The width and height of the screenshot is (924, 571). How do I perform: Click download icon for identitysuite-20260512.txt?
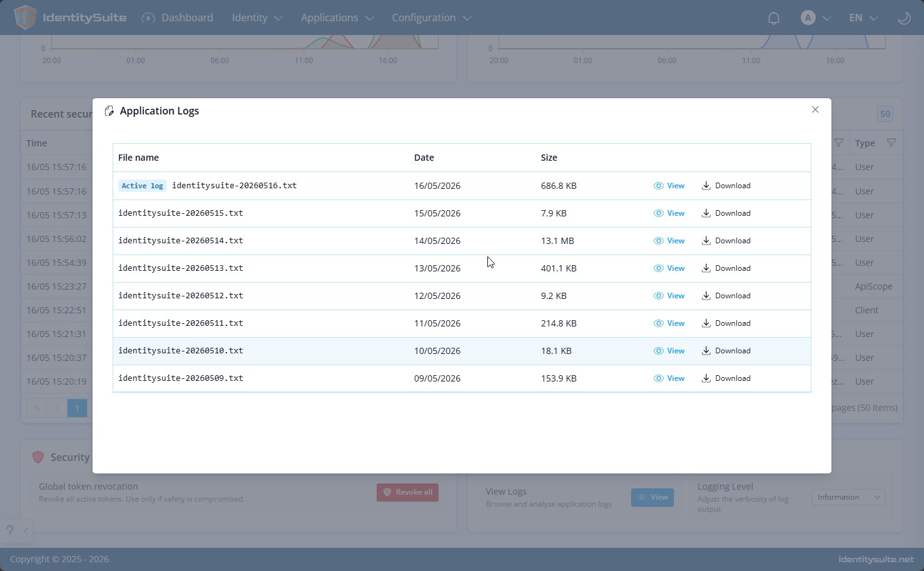[x=706, y=296]
